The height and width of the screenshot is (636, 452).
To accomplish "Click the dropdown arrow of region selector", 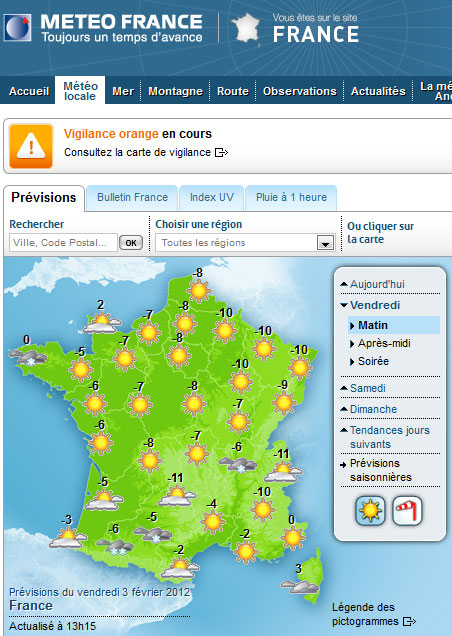I will (x=325, y=243).
